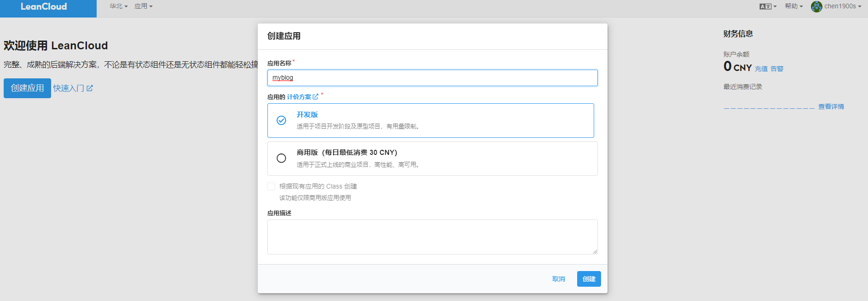Open the 应用 dropdown menu
The height and width of the screenshot is (301, 868).
click(x=143, y=6)
